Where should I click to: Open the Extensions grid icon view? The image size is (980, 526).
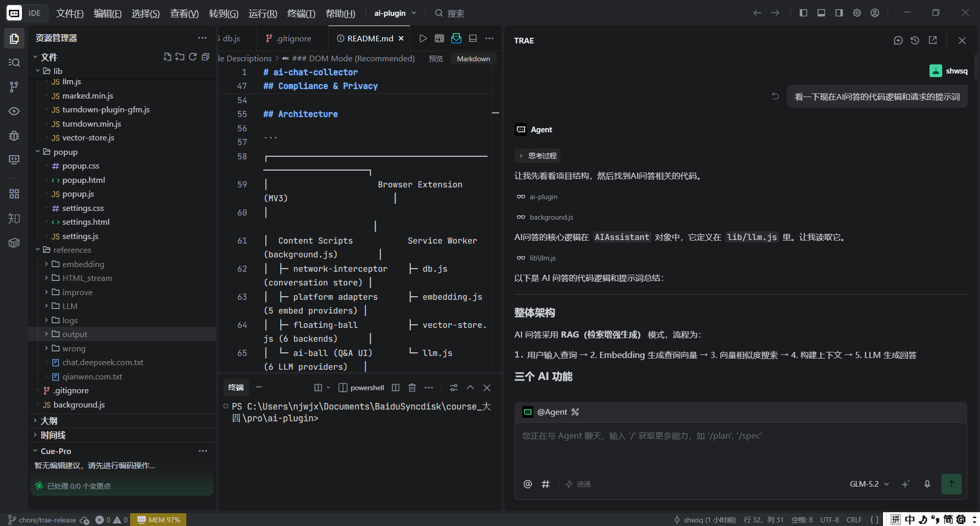tap(14, 194)
